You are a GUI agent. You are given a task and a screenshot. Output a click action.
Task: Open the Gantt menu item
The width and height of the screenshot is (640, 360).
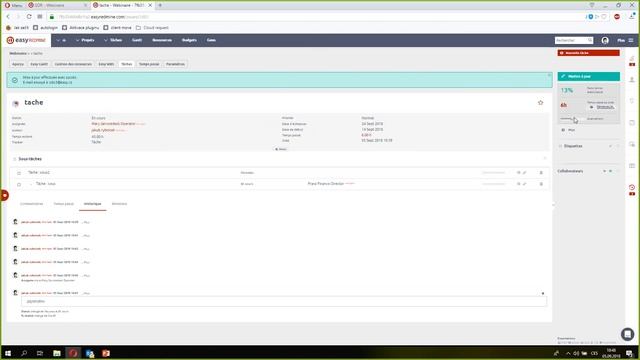point(137,40)
